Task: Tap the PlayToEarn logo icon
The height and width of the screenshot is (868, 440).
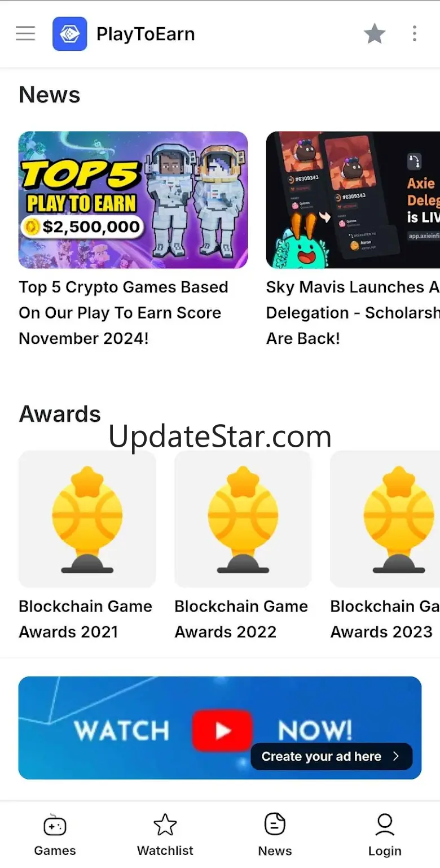Action: [70, 34]
